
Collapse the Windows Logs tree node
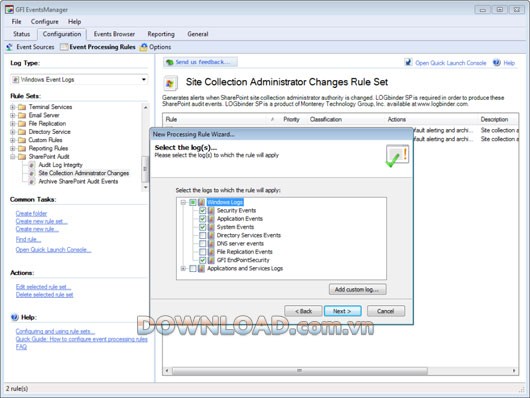[183, 202]
